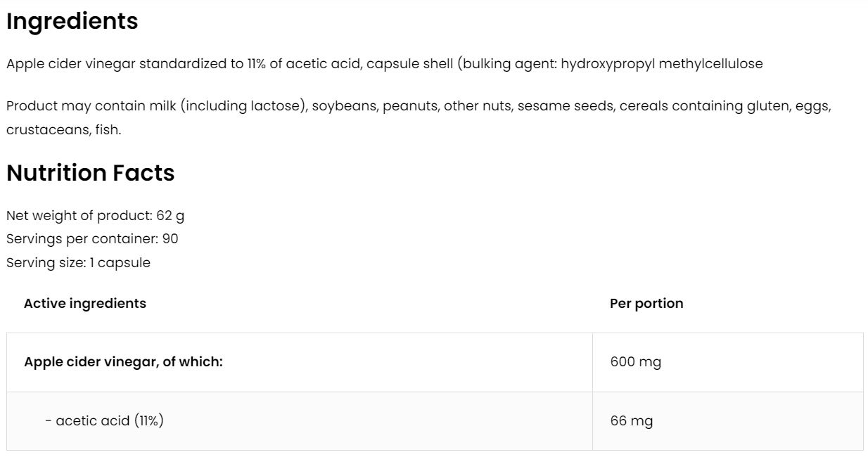Click the apple cider vinegar ingredients sentence
Image resolution: width=868 pixels, height=457 pixels.
click(384, 64)
